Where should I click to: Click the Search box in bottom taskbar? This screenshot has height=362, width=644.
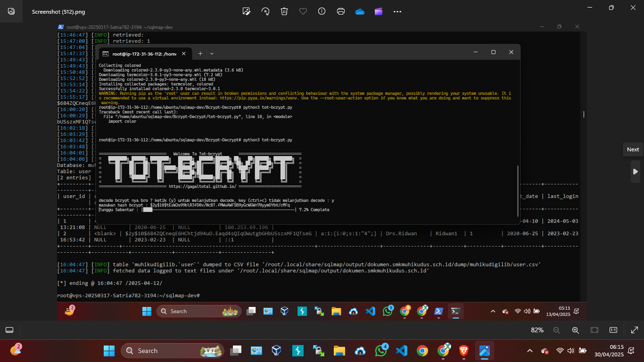[173, 351]
